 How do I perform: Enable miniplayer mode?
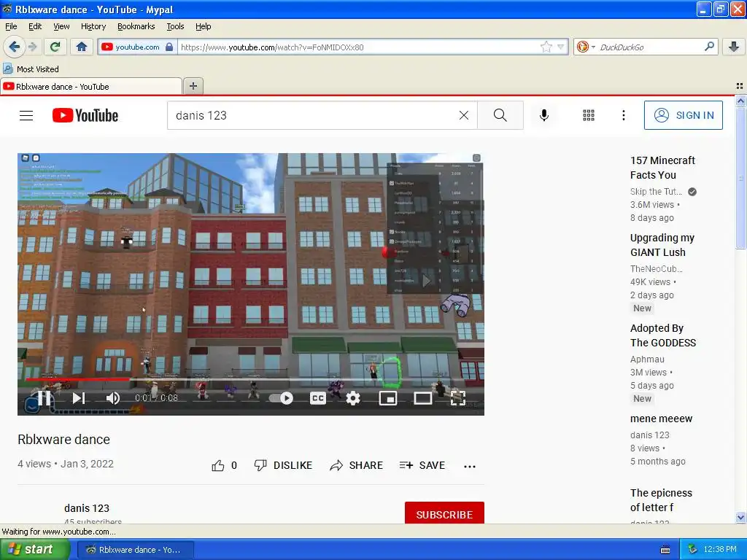pos(388,398)
